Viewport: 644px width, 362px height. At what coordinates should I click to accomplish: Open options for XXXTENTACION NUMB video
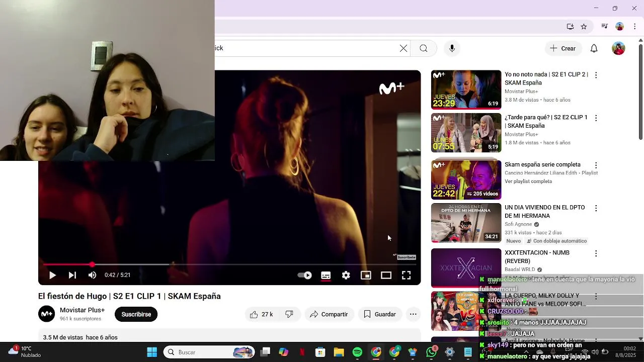596,253
